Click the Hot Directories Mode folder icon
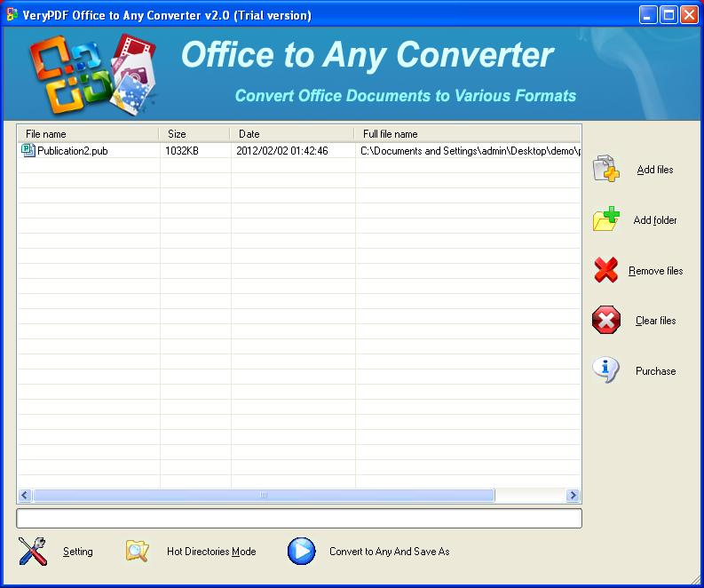 click(137, 552)
